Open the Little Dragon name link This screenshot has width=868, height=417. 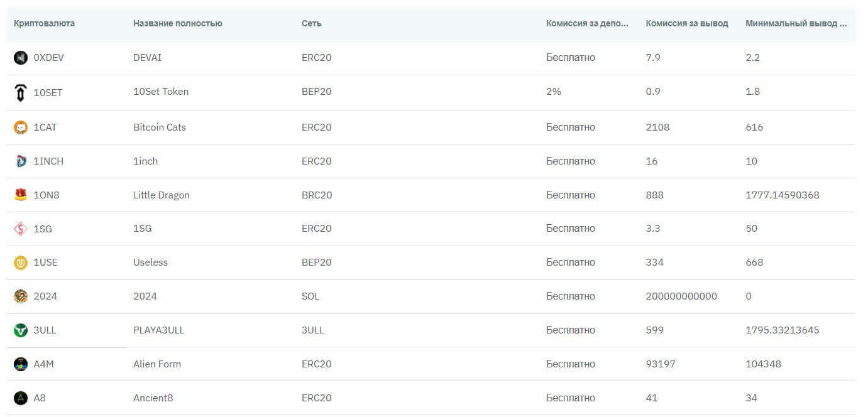(162, 195)
